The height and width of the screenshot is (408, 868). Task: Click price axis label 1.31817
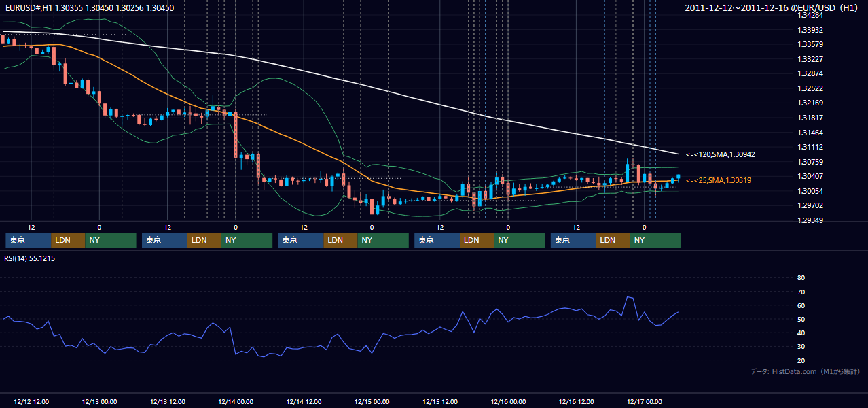pos(810,118)
